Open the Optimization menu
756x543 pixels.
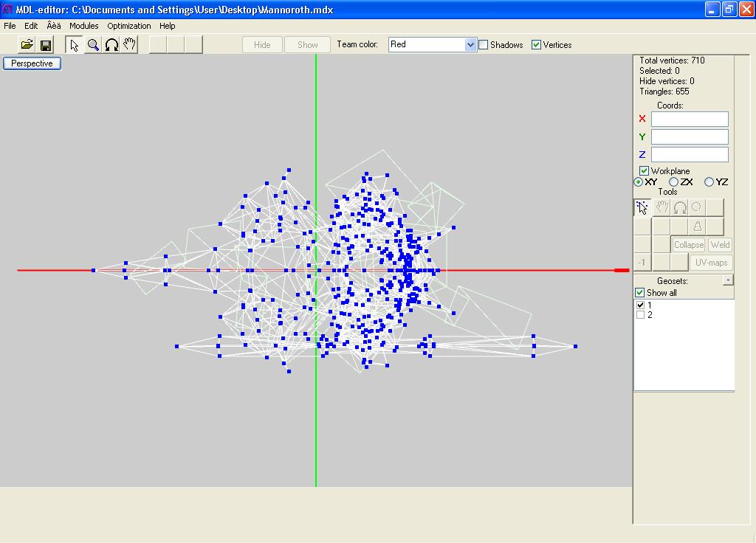pos(128,26)
